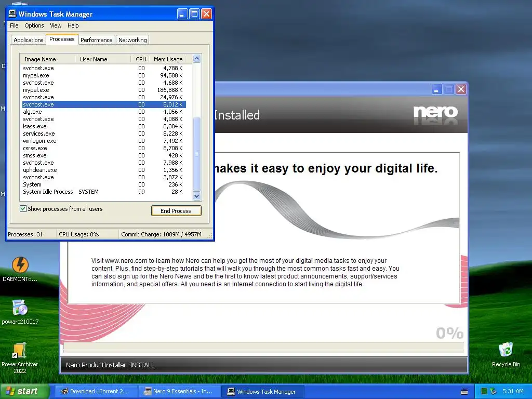This screenshot has width=532, height=399.
Task: Sort by User Name column header
Action: pos(103,59)
